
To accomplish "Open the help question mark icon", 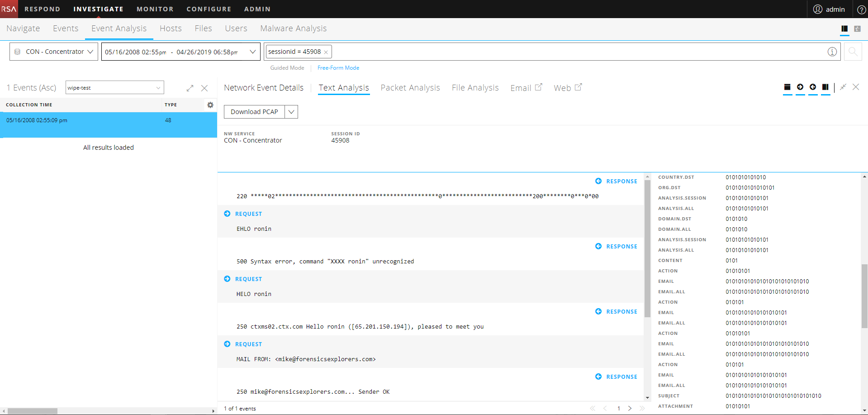I will coord(862,10).
